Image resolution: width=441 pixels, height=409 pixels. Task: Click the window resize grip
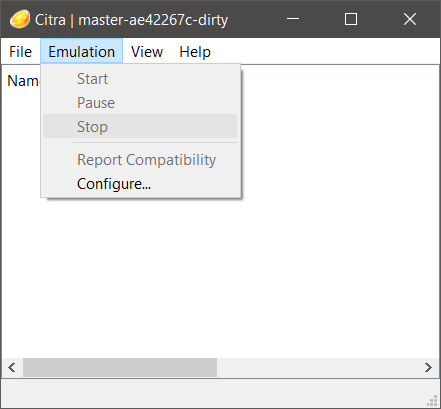(432, 401)
